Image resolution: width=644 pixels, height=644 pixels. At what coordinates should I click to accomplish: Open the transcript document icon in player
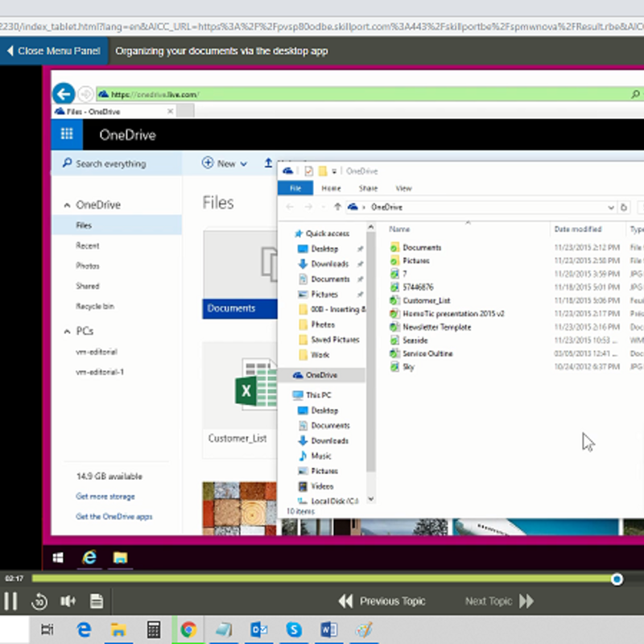(96, 601)
